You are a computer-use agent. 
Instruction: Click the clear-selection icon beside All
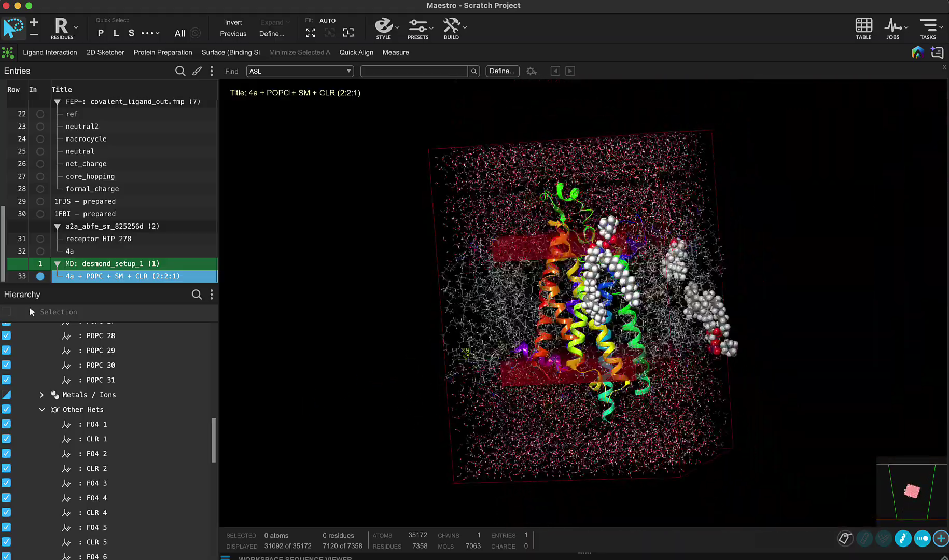(x=196, y=33)
